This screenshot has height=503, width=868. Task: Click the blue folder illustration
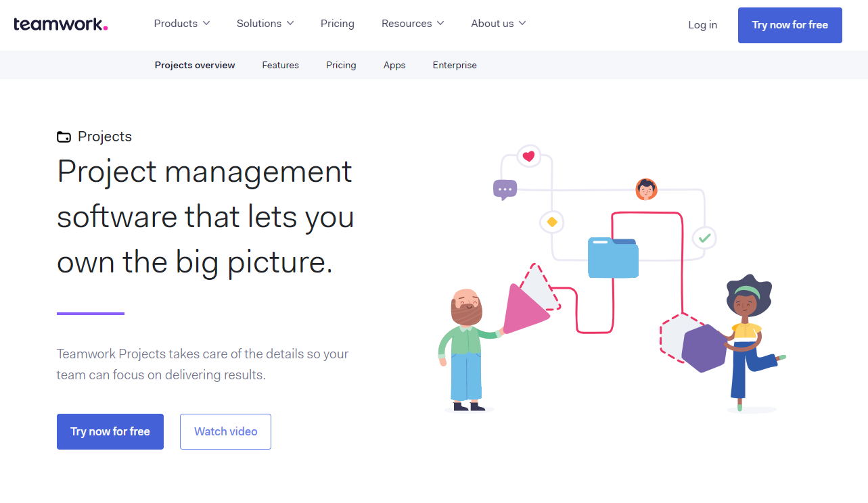(x=613, y=258)
